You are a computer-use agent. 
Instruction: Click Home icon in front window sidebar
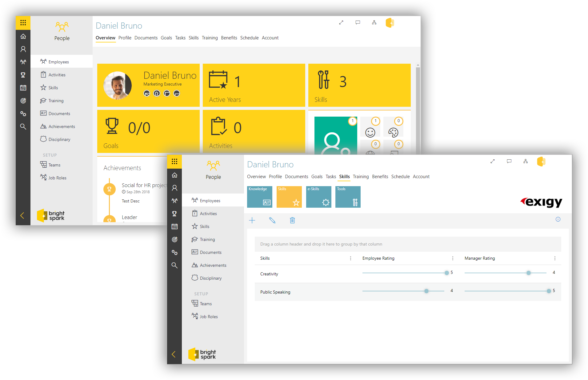click(x=174, y=175)
